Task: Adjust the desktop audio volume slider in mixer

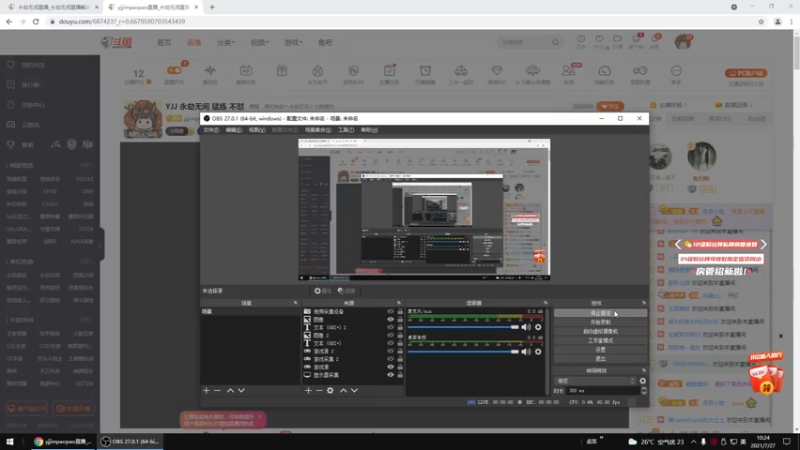Action: click(x=463, y=352)
